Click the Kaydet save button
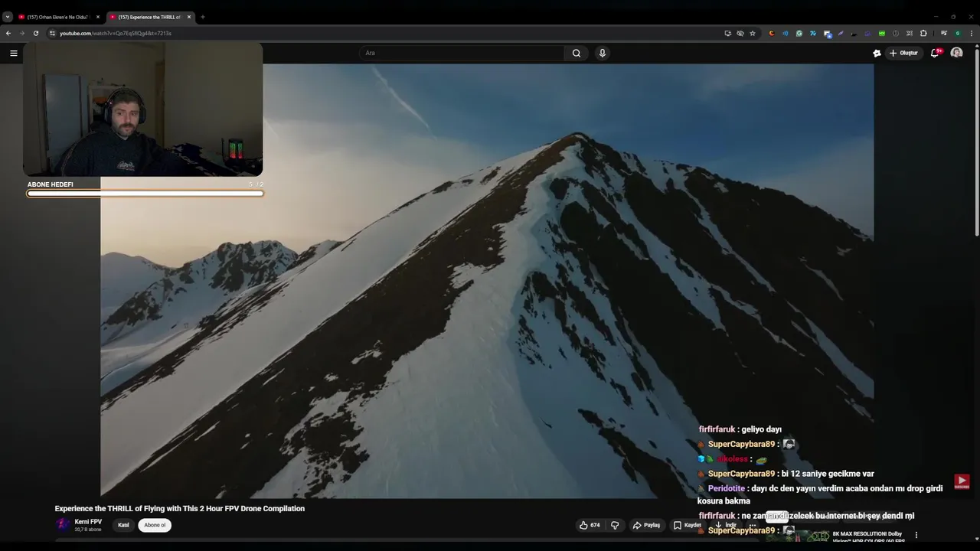The height and width of the screenshot is (551, 980). [x=688, y=525]
